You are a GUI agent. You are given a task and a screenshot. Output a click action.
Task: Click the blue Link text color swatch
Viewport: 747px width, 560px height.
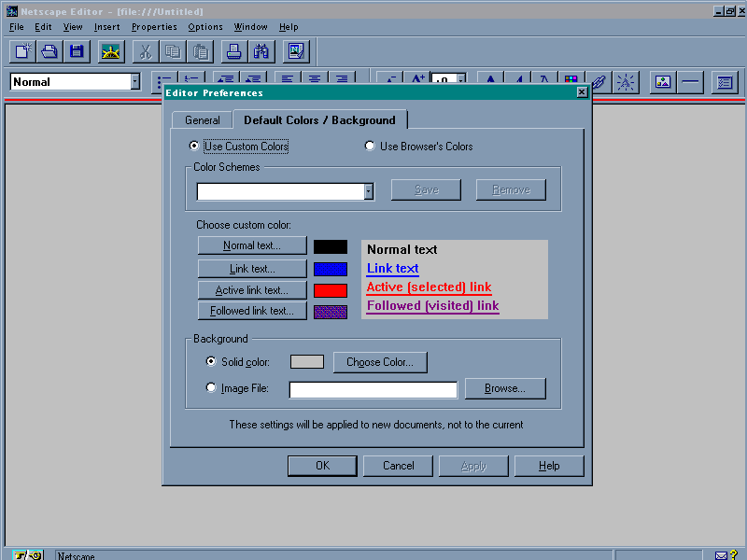tap(330, 269)
